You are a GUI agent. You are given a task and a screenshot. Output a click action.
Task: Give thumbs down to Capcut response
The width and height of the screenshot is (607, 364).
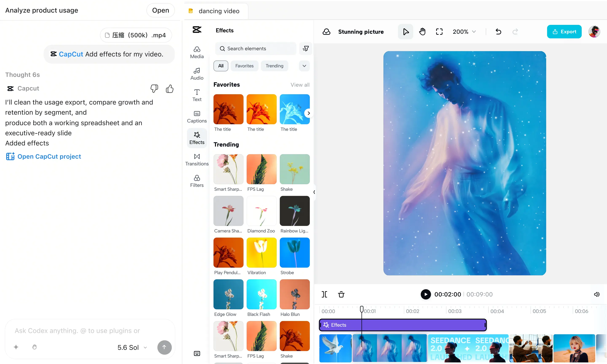[154, 89]
